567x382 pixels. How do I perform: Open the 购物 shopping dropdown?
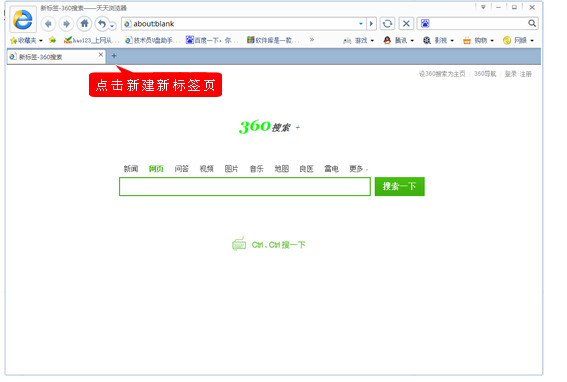(478, 41)
